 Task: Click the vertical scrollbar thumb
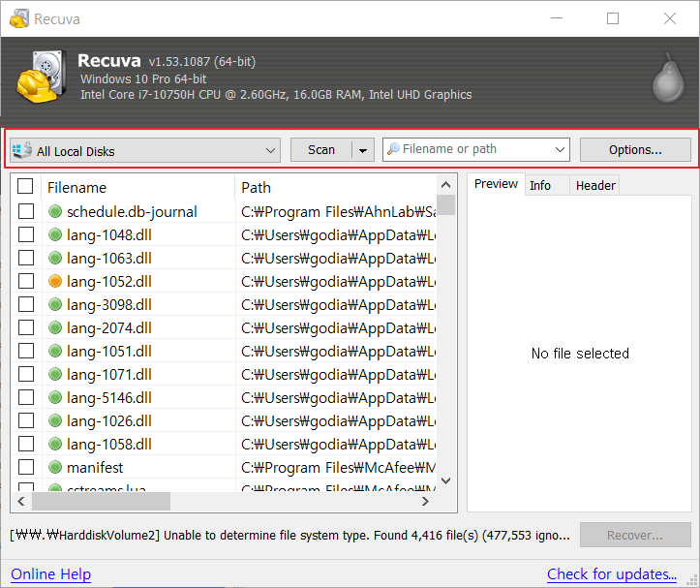tap(445, 205)
